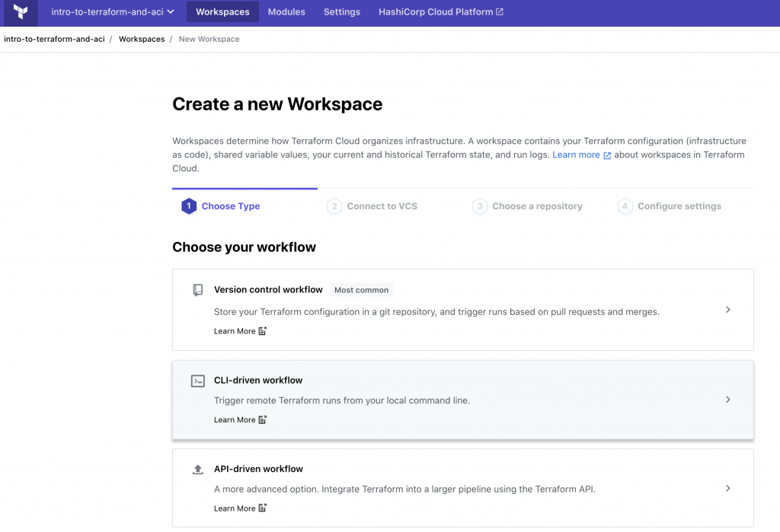Click the step 2 Connect to VCS circle
The image size is (780, 532).
tap(334, 205)
